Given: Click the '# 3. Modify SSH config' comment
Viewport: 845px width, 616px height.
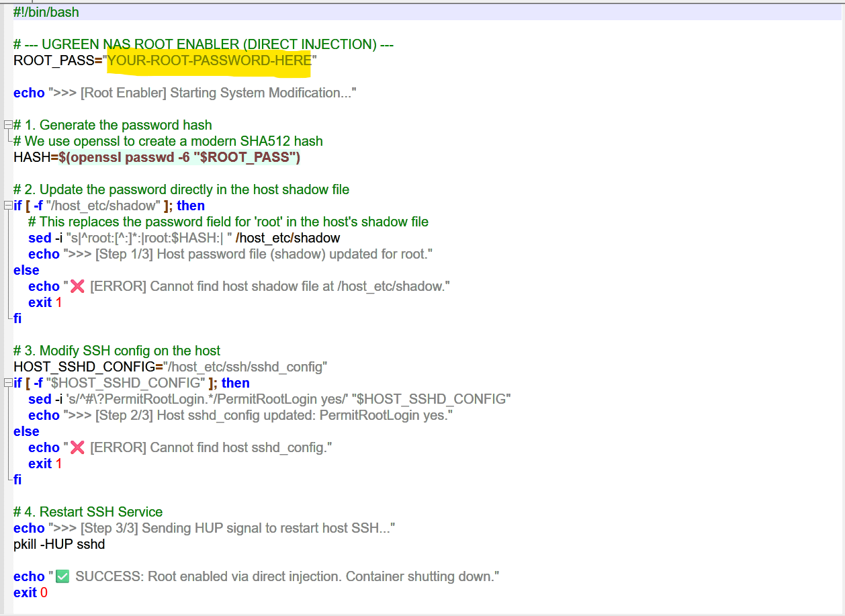Looking at the screenshot, I should (117, 351).
